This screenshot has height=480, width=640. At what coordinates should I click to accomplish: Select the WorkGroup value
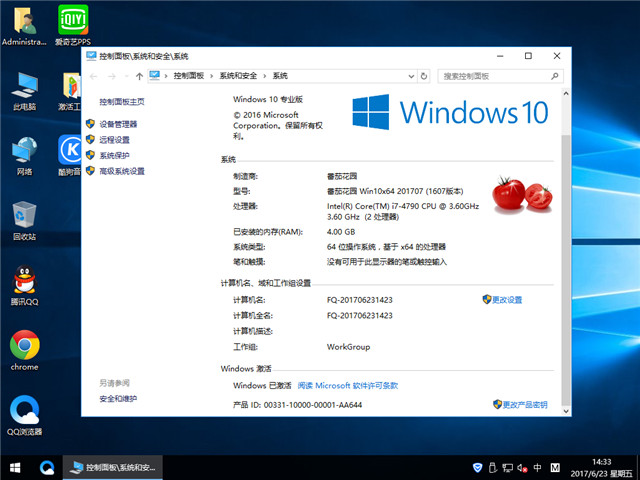348,347
